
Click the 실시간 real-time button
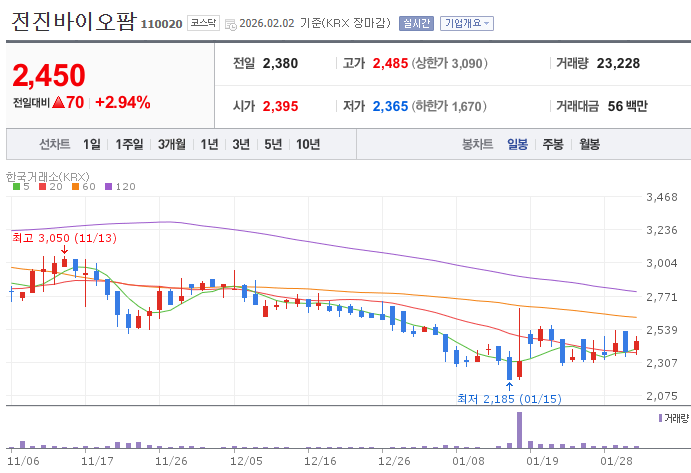[416, 23]
